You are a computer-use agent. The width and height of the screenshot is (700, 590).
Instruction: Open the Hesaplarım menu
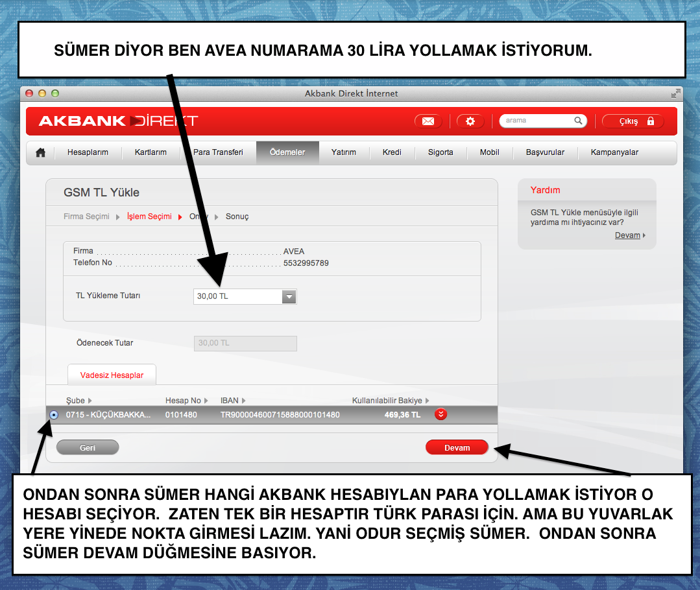pos(88,152)
